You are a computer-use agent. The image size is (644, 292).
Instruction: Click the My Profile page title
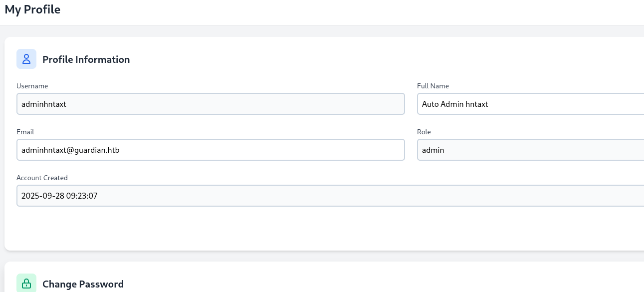(32, 9)
